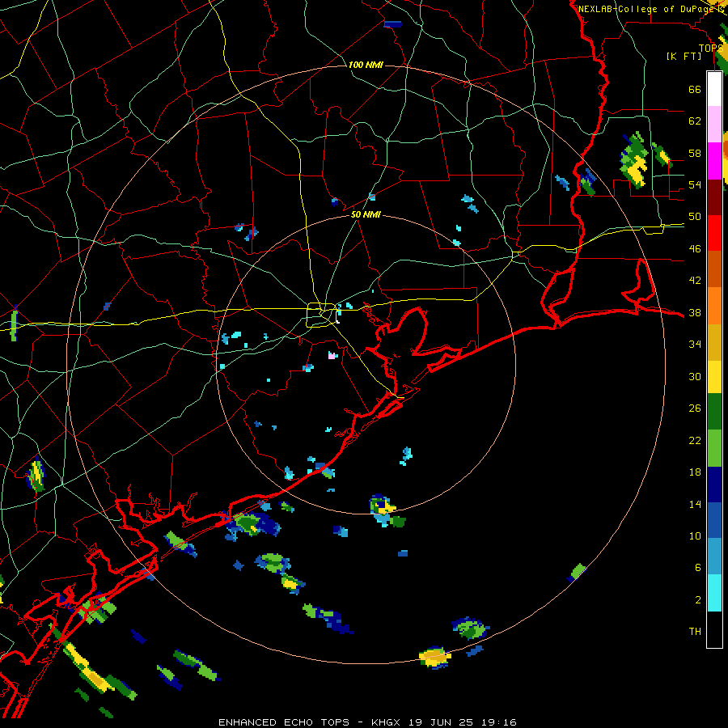Click the "30" scale label

pos(695,376)
